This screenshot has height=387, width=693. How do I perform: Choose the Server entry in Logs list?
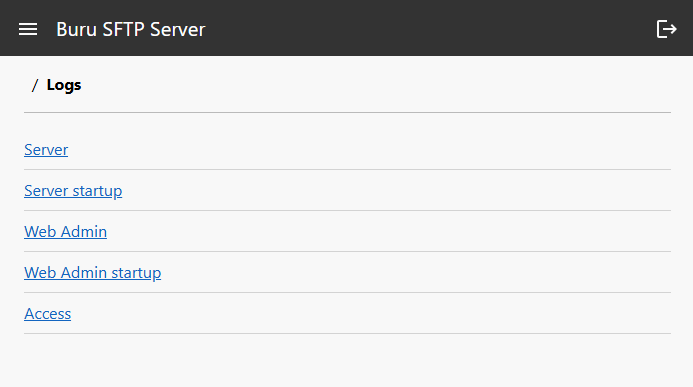pyautogui.click(x=46, y=149)
